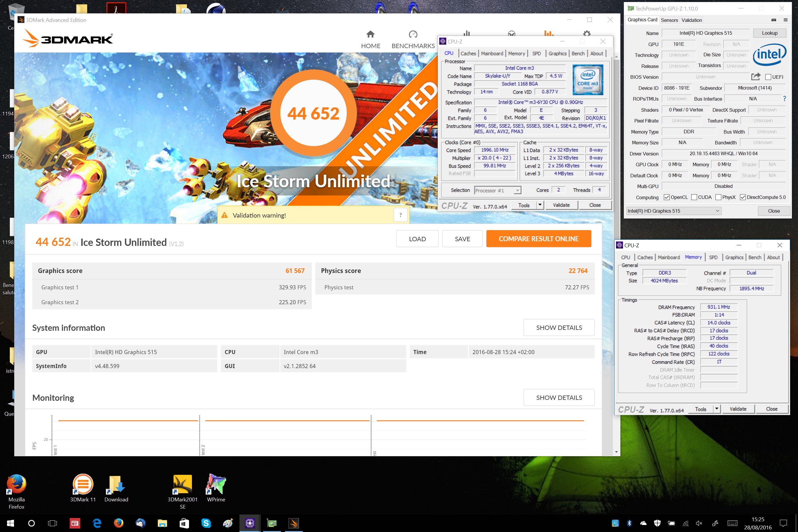Viewport: 798px width, 532px height.
Task: Open GPU selection dropdown in GPU-Z
Action: tap(673, 211)
